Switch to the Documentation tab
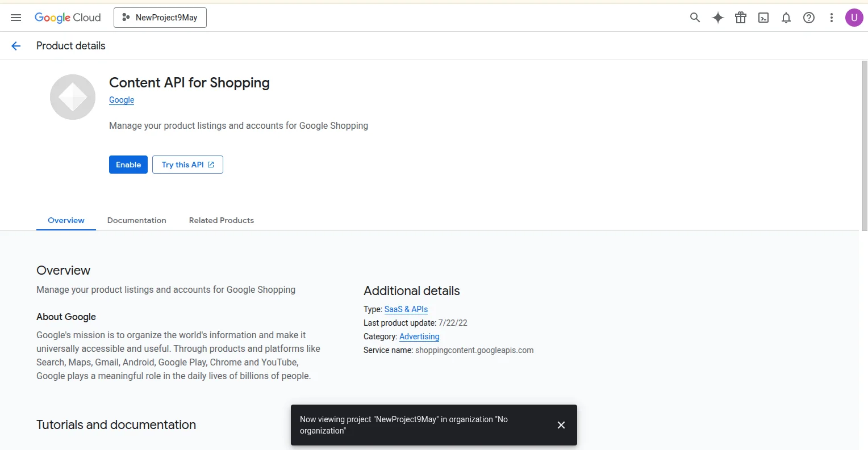The width and height of the screenshot is (868, 450). click(x=136, y=220)
